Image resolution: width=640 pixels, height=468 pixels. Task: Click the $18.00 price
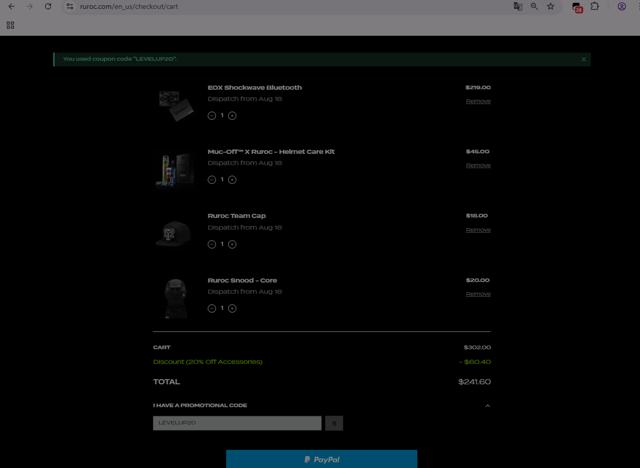[x=477, y=215]
